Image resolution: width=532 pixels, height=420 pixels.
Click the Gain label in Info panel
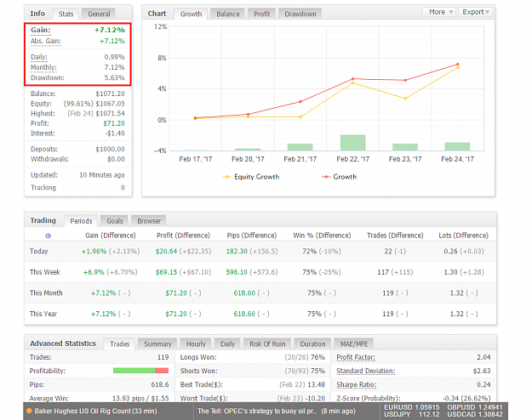(x=41, y=30)
